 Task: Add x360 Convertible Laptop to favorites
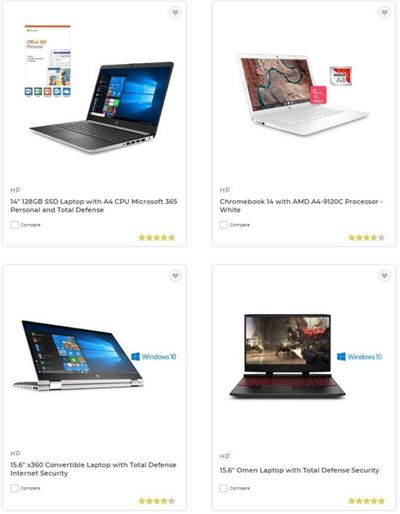pyautogui.click(x=175, y=276)
